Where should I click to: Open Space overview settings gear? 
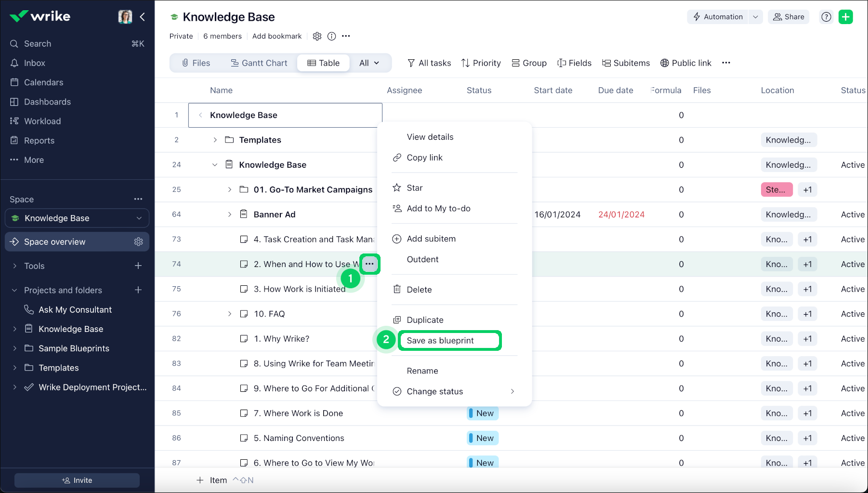pos(139,242)
